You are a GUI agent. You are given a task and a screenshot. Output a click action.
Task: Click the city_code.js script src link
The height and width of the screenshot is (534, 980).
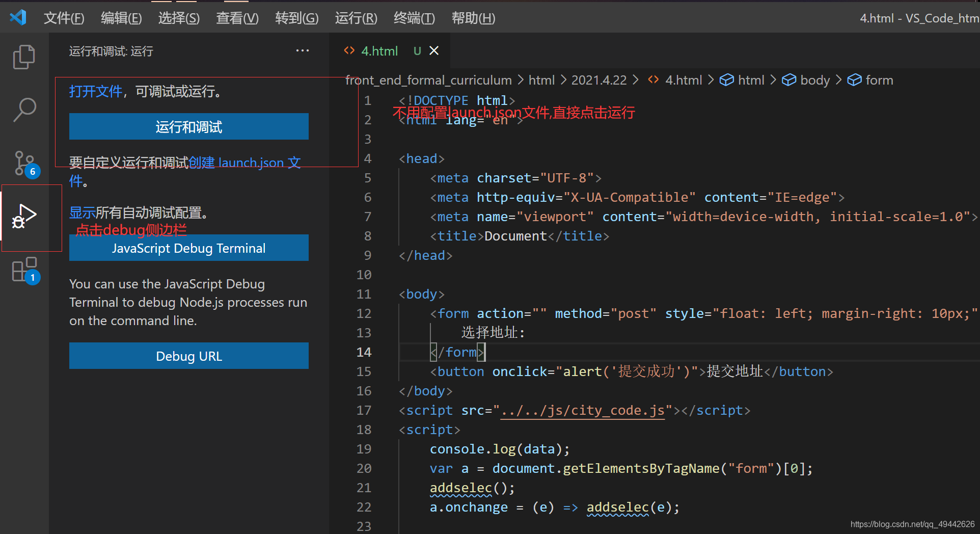coord(583,410)
